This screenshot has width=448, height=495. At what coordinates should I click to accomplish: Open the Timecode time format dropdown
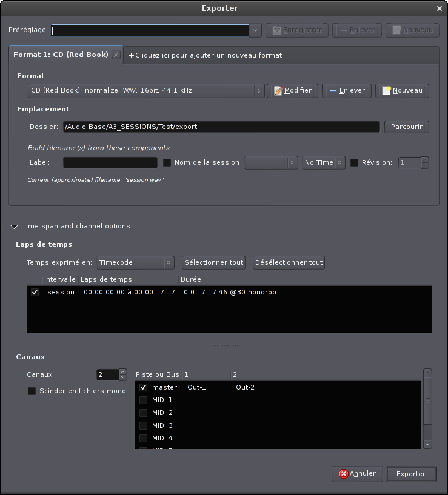[135, 263]
